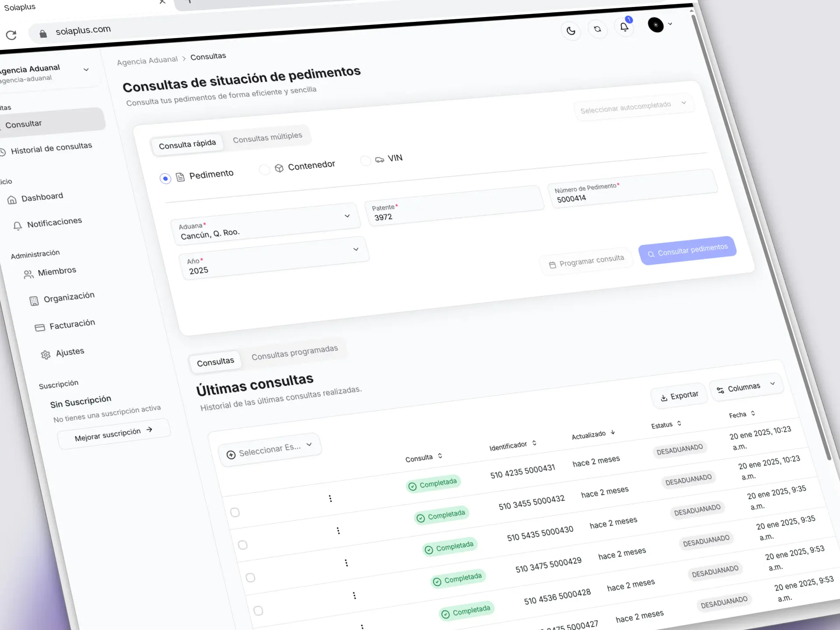Select the Pedimento radio button
Screen dimensions: 840x630
(x=165, y=178)
